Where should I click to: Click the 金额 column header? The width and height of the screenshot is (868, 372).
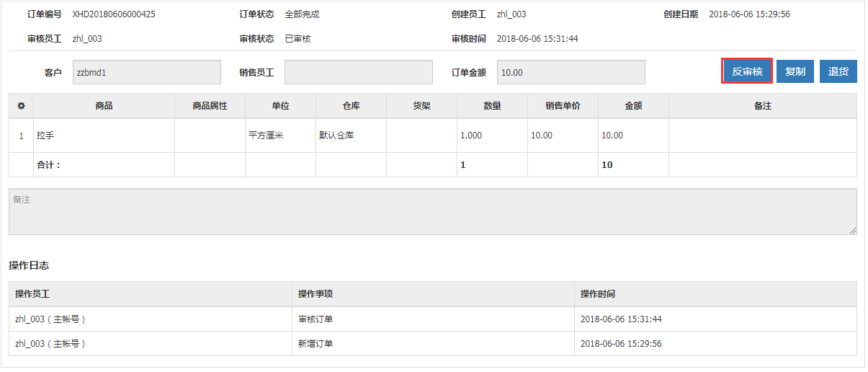633,106
